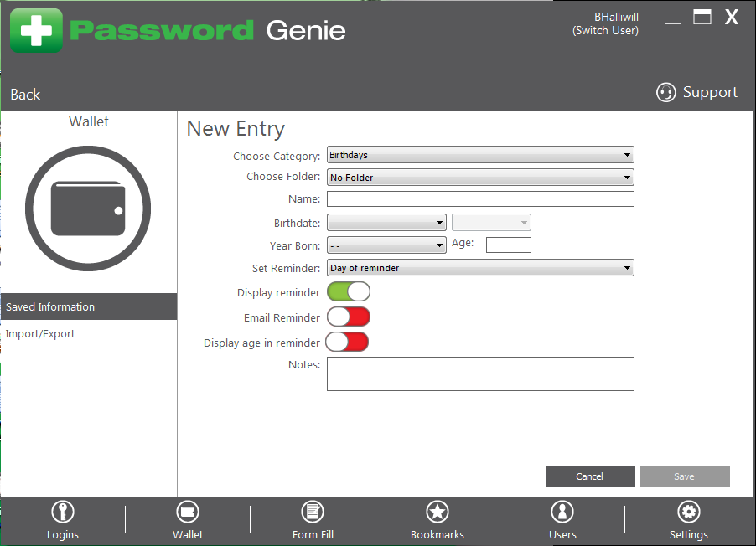Switch to Form Fill tab label
The image size is (756, 546).
[313, 534]
